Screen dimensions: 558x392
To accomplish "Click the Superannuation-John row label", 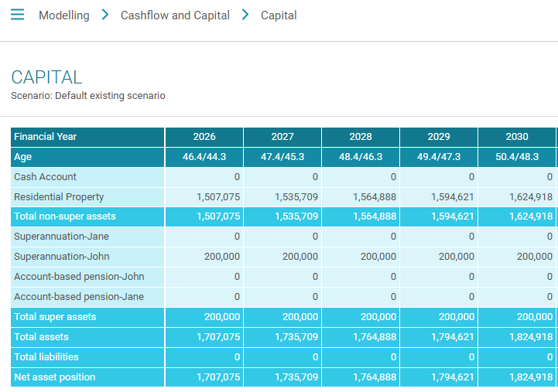I will coord(61,257).
